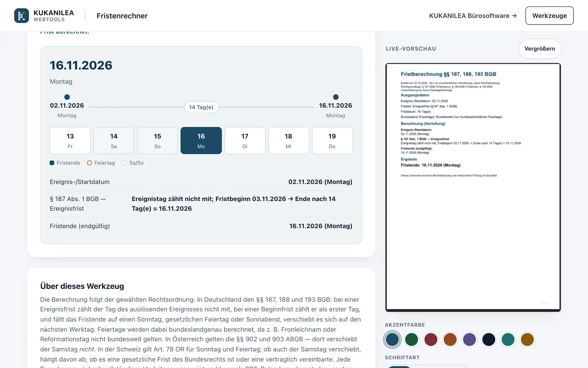Choose the purple accent color

point(469,339)
